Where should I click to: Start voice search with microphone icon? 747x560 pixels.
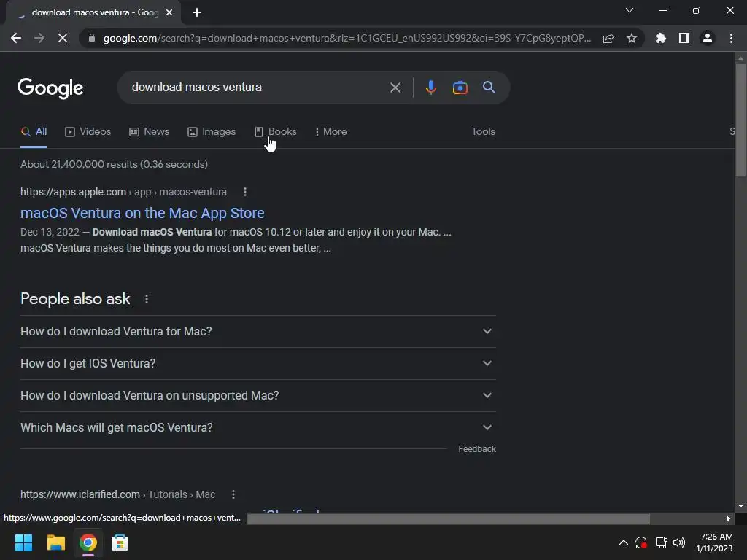(430, 87)
